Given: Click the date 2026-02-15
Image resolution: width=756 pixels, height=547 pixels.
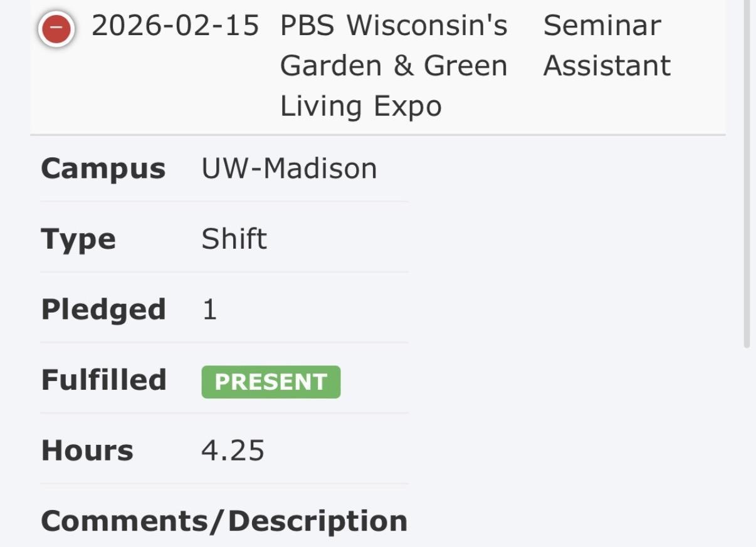Looking at the screenshot, I should pyautogui.click(x=175, y=26).
